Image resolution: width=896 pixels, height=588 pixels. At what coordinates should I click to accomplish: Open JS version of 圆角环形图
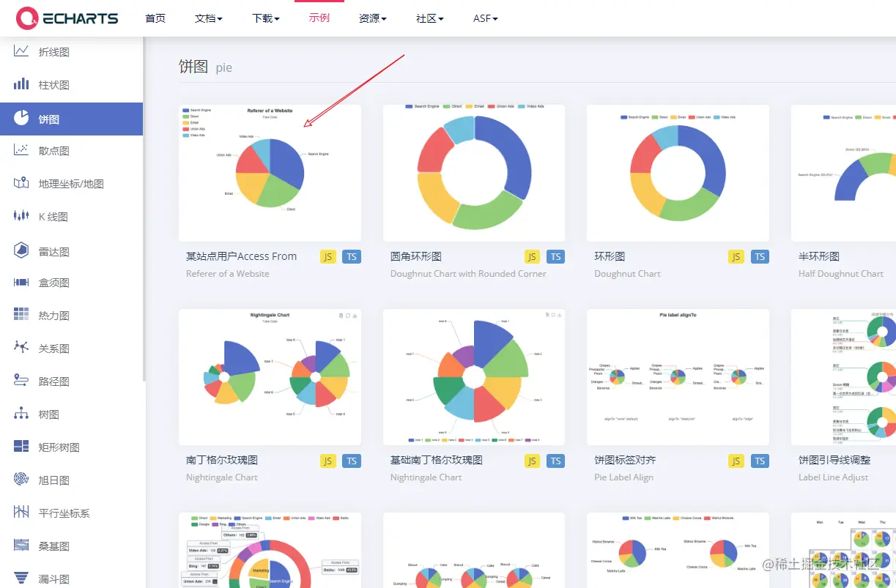(532, 256)
